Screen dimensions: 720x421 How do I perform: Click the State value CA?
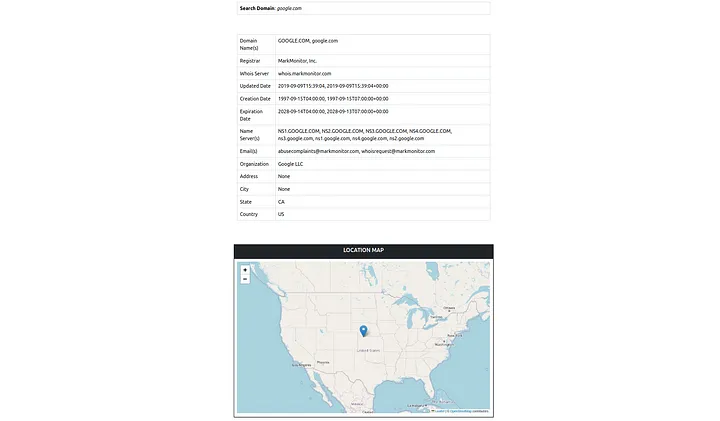(x=281, y=202)
